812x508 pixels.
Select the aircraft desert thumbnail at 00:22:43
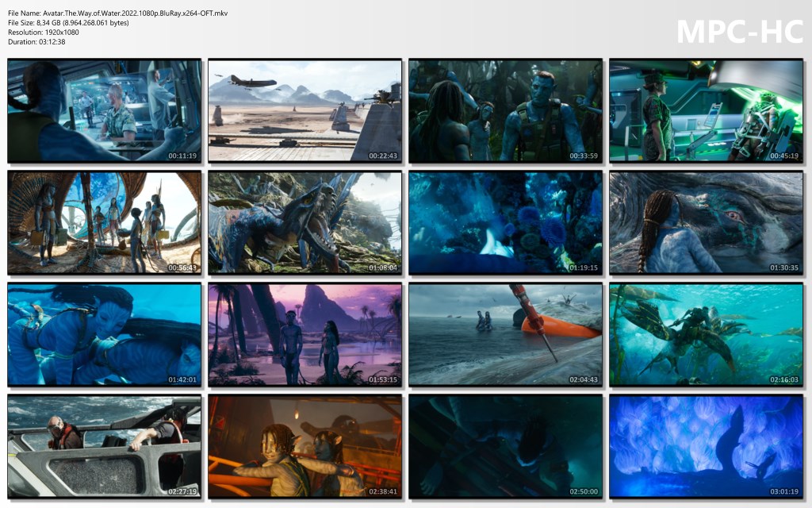305,111
